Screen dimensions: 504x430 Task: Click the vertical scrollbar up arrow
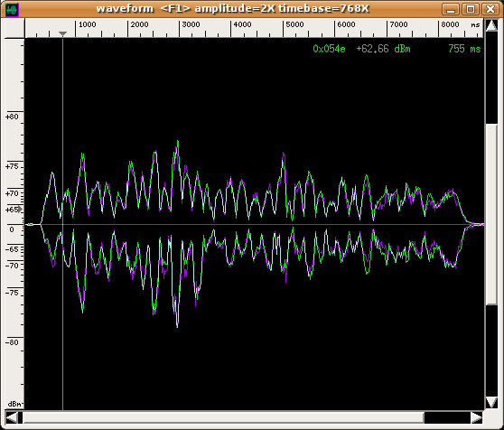[x=491, y=25]
